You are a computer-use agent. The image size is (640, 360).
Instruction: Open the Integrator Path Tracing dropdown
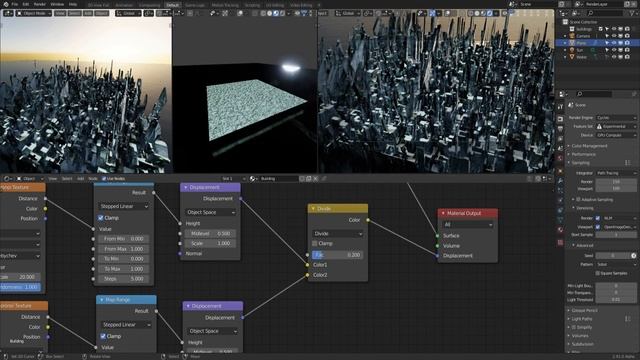click(616, 173)
